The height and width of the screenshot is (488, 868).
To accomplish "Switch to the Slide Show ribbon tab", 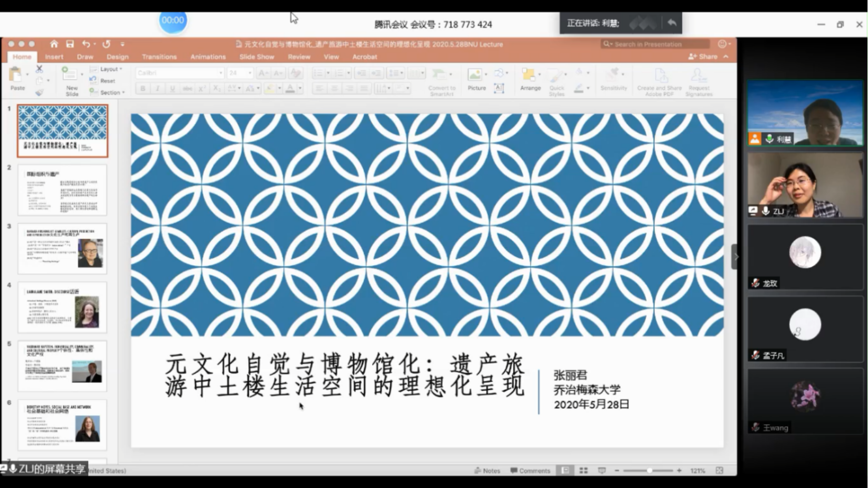I will point(257,57).
